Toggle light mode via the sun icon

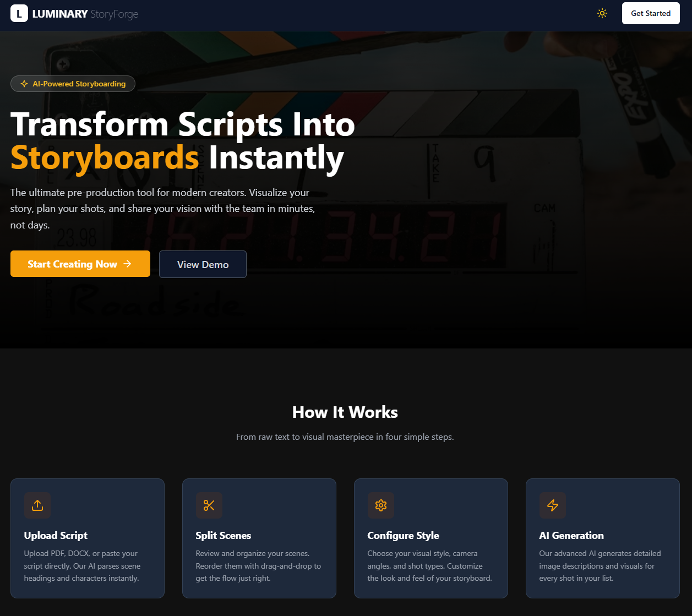click(602, 13)
